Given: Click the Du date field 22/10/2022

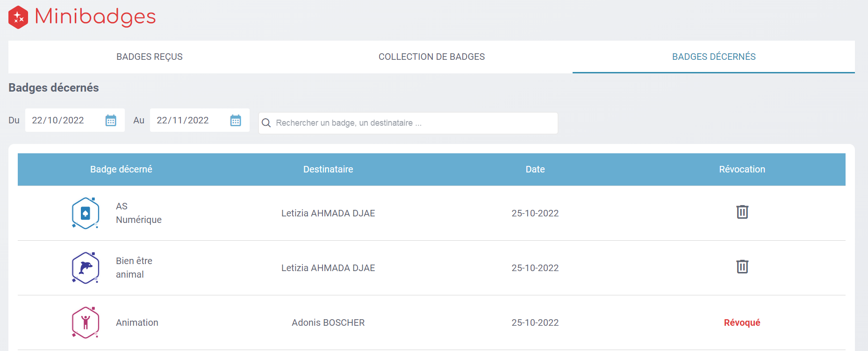Looking at the screenshot, I should coord(58,121).
